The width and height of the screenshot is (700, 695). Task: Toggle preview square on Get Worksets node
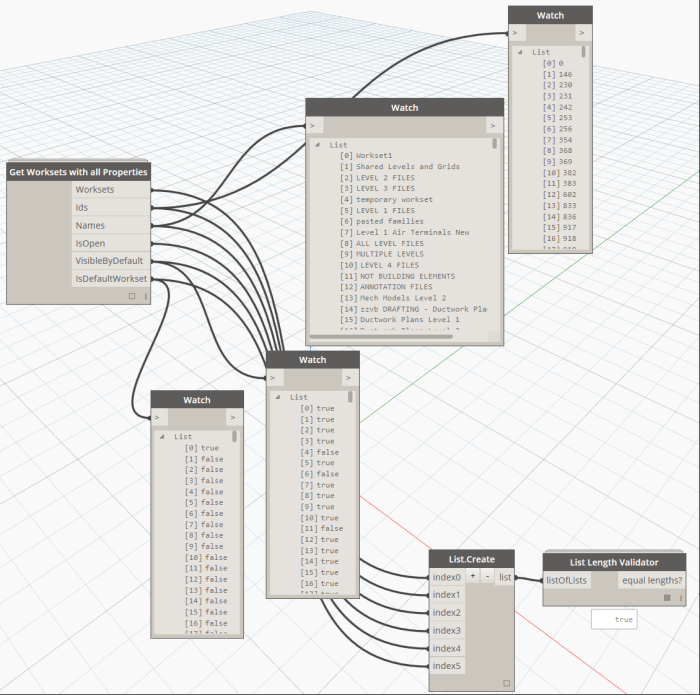pyautogui.click(x=132, y=296)
